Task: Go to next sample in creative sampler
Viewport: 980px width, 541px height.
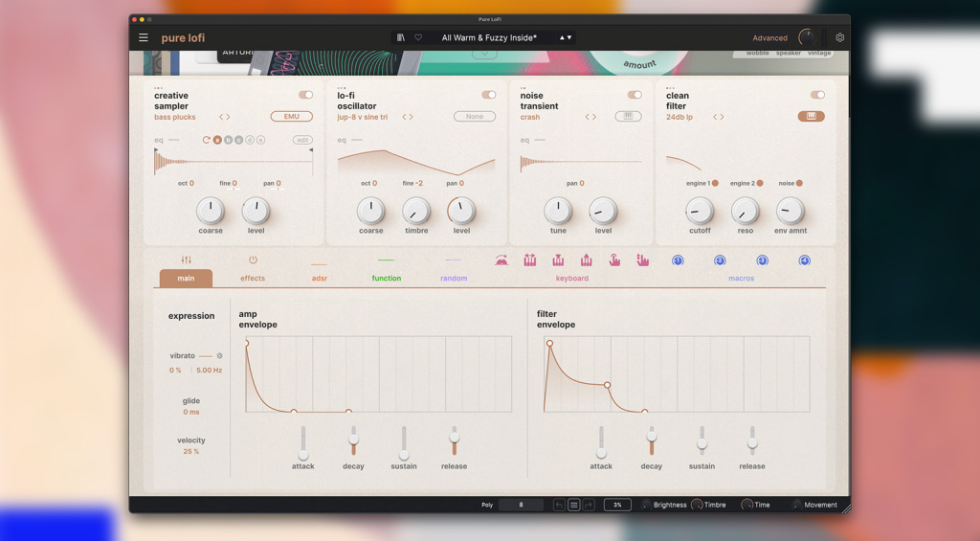Action: pos(228,117)
